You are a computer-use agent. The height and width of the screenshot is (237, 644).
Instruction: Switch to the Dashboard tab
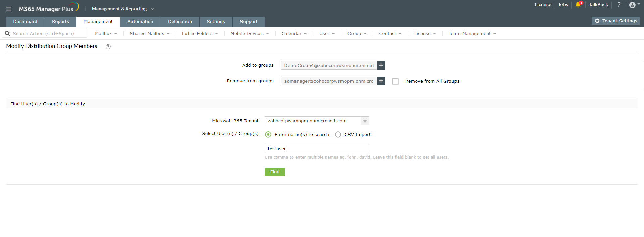(25, 22)
